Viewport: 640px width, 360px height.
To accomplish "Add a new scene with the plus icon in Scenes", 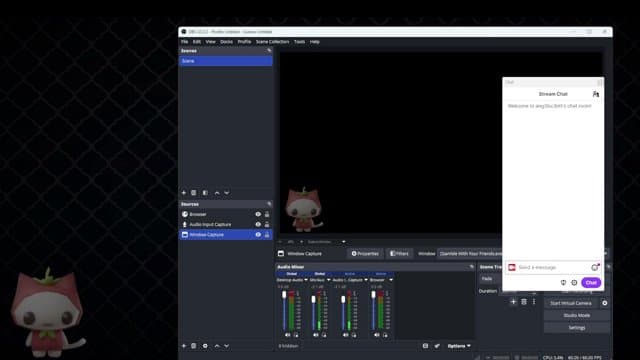I will click(x=184, y=193).
